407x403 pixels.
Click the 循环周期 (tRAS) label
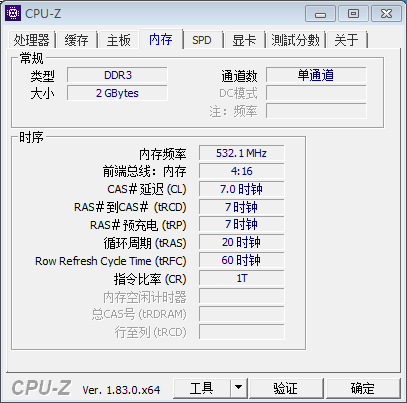coord(145,243)
